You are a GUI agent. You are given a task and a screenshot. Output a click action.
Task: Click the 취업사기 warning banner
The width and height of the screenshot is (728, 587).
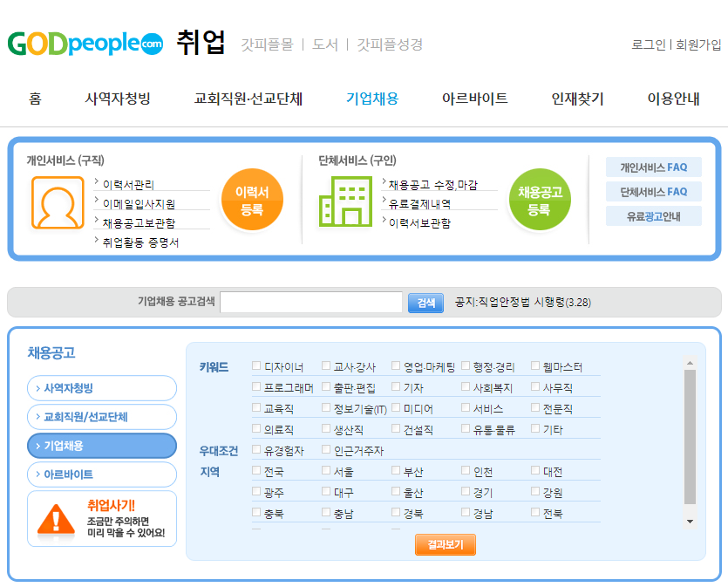[102, 519]
